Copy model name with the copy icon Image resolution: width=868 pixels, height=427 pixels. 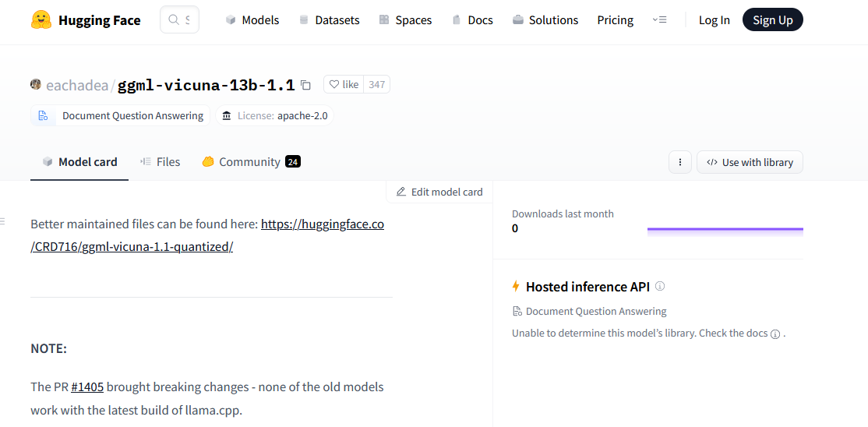pyautogui.click(x=306, y=85)
